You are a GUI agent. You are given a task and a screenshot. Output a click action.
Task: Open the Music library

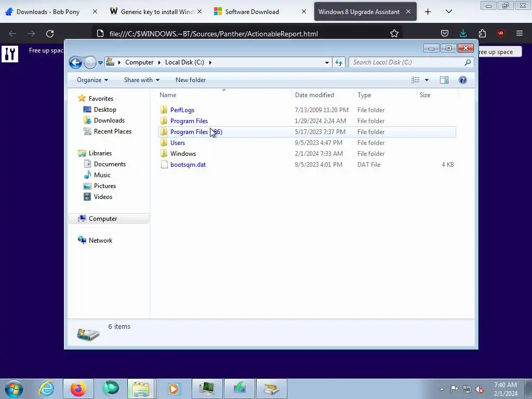point(102,175)
